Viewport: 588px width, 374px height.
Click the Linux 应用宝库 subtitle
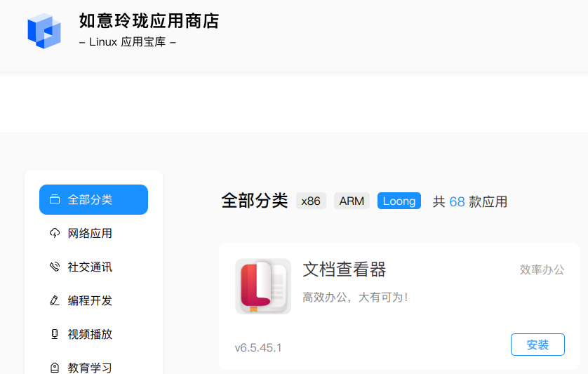(x=128, y=41)
